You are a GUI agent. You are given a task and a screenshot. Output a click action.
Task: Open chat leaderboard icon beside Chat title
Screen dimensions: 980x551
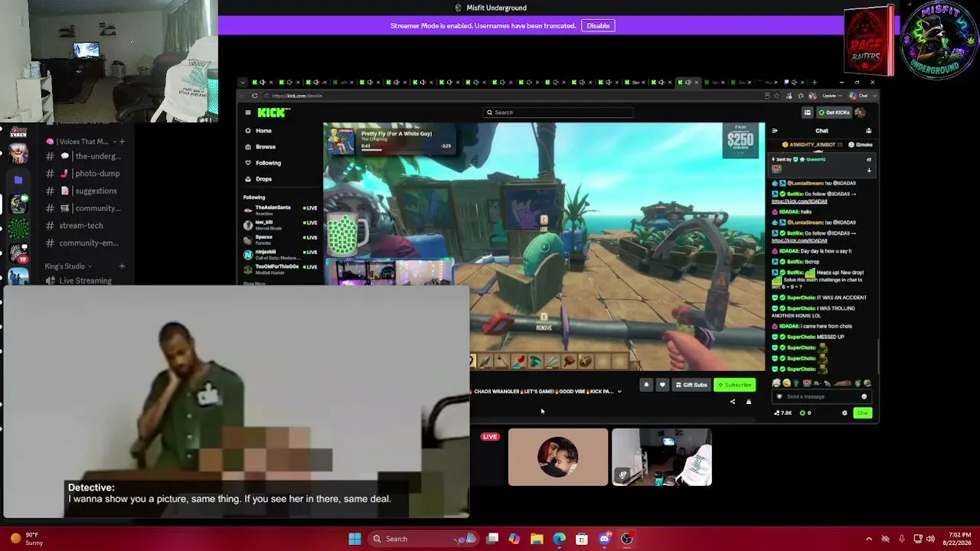(868, 131)
